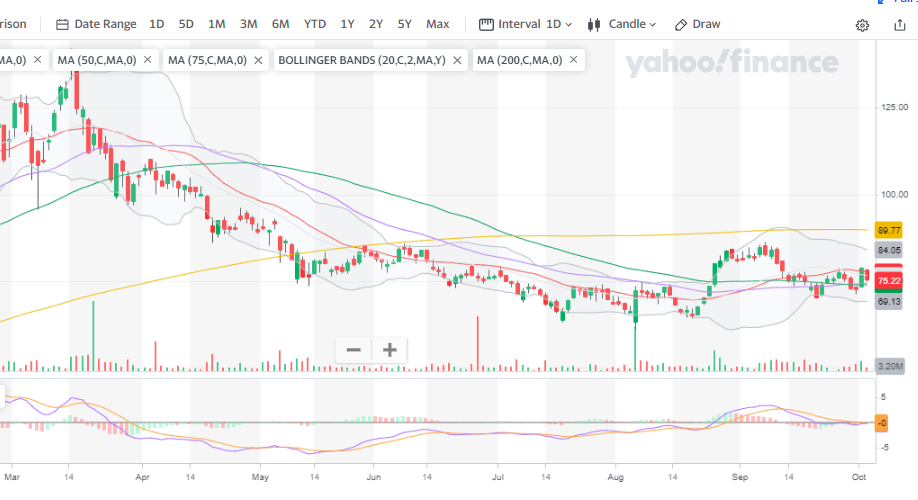
Task: Select the 1M range
Action: [217, 24]
